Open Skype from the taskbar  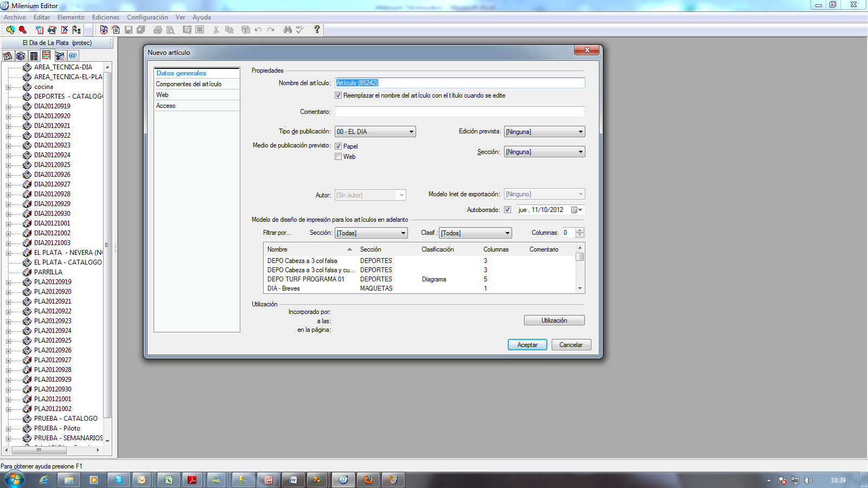[118, 480]
